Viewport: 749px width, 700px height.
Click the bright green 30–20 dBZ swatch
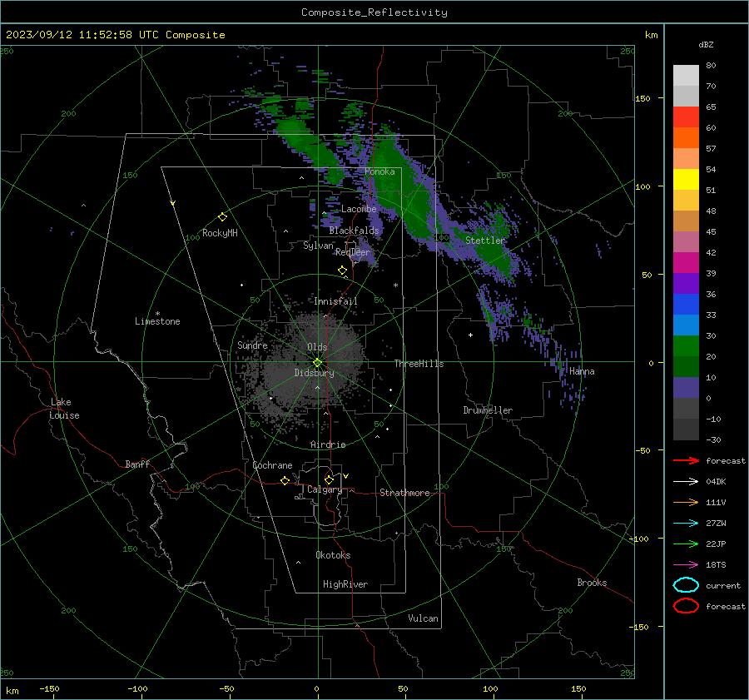pyautogui.click(x=686, y=346)
